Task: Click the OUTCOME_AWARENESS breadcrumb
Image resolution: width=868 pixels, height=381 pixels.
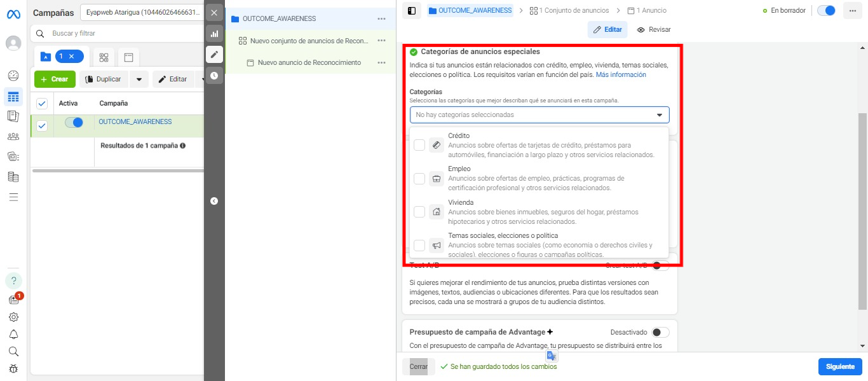Action: point(470,11)
